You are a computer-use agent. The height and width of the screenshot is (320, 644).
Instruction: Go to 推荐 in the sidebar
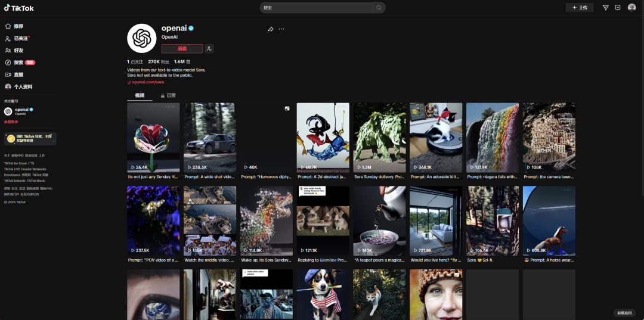14,26
